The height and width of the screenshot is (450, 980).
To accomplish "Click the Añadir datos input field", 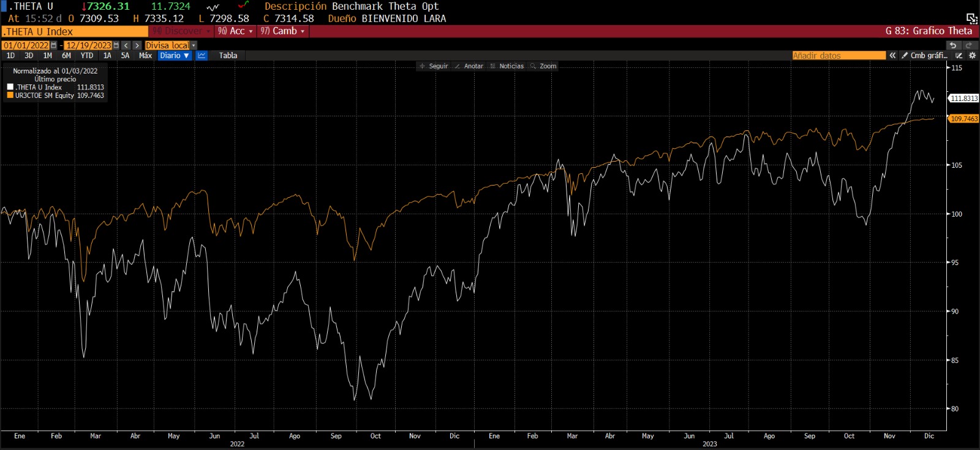I will pos(839,56).
